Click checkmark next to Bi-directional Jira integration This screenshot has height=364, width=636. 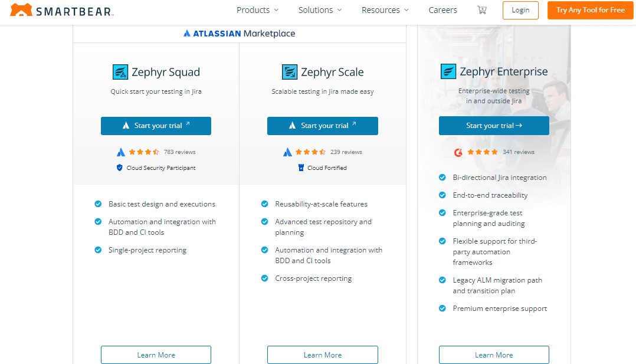click(442, 178)
